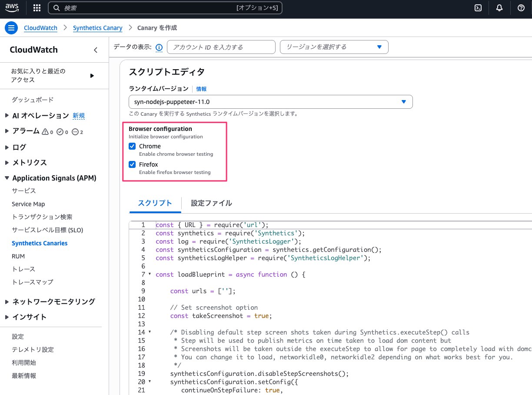Click the CloudWatch sidebar title
The height and width of the screenshot is (395, 532).
tap(34, 50)
